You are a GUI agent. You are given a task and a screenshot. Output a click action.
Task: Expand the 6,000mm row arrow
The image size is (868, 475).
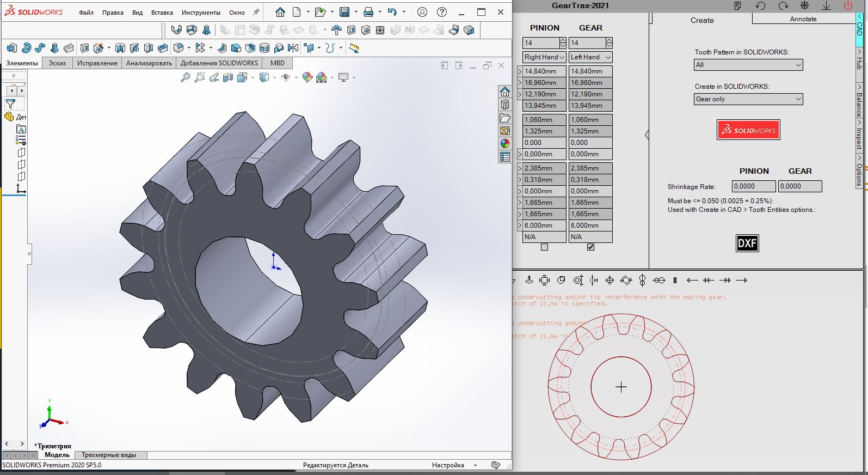coord(520,226)
